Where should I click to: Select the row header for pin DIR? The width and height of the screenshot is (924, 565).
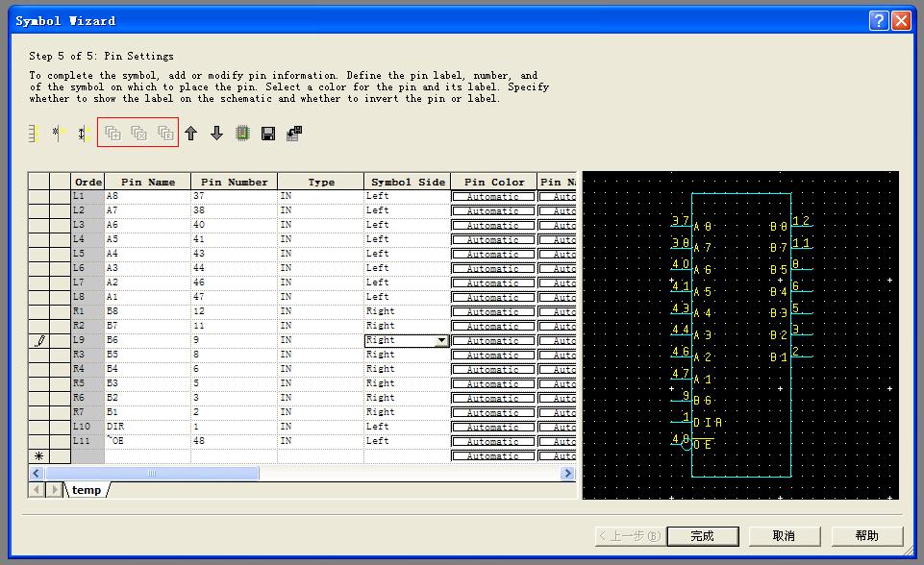(x=38, y=427)
